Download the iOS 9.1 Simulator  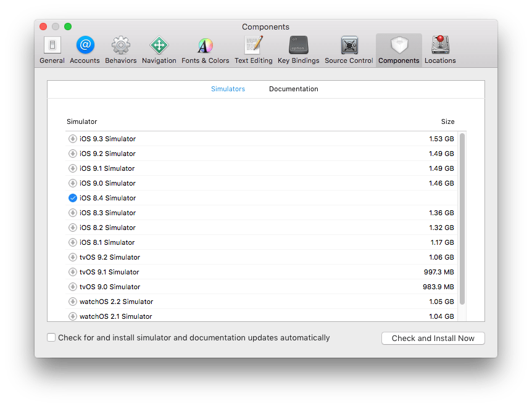point(73,168)
